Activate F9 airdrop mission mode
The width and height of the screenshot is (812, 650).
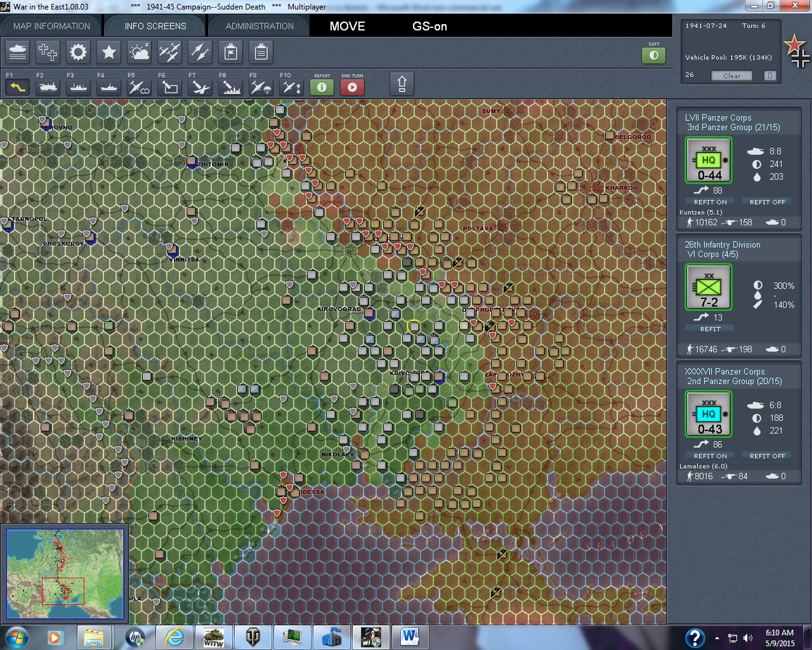[260, 87]
